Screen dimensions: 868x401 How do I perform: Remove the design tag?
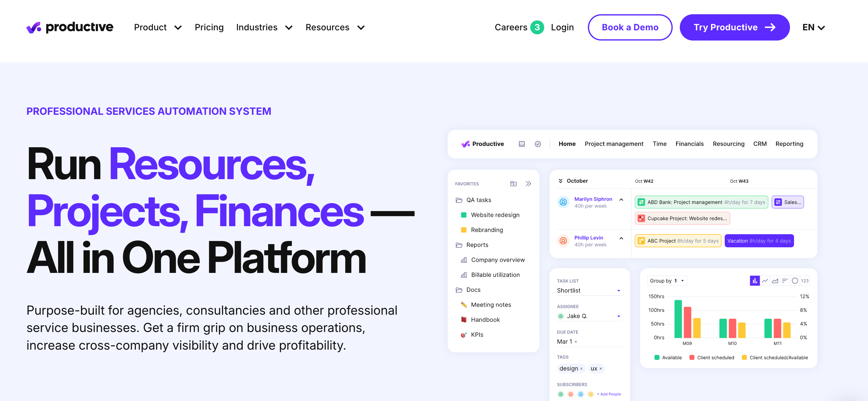[x=581, y=368]
